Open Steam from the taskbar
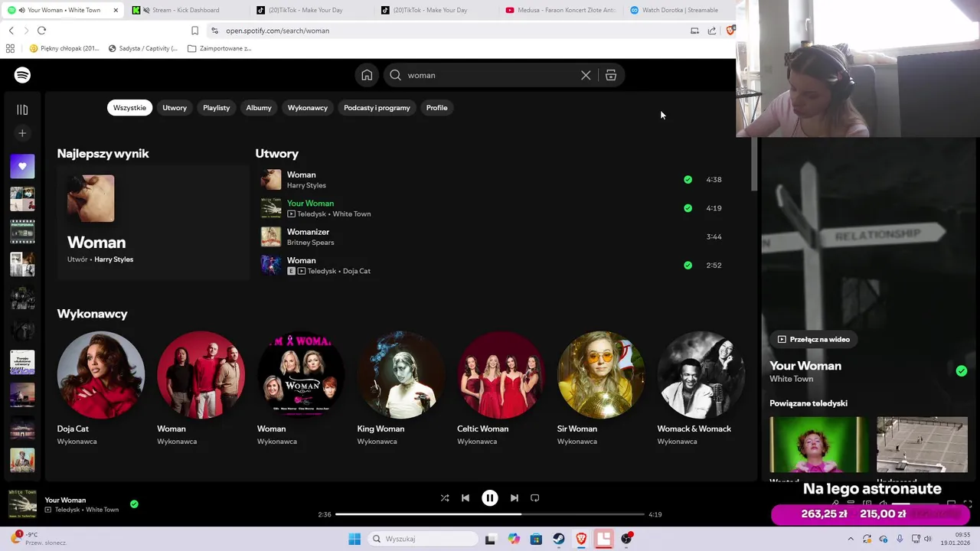The image size is (980, 551). click(559, 539)
